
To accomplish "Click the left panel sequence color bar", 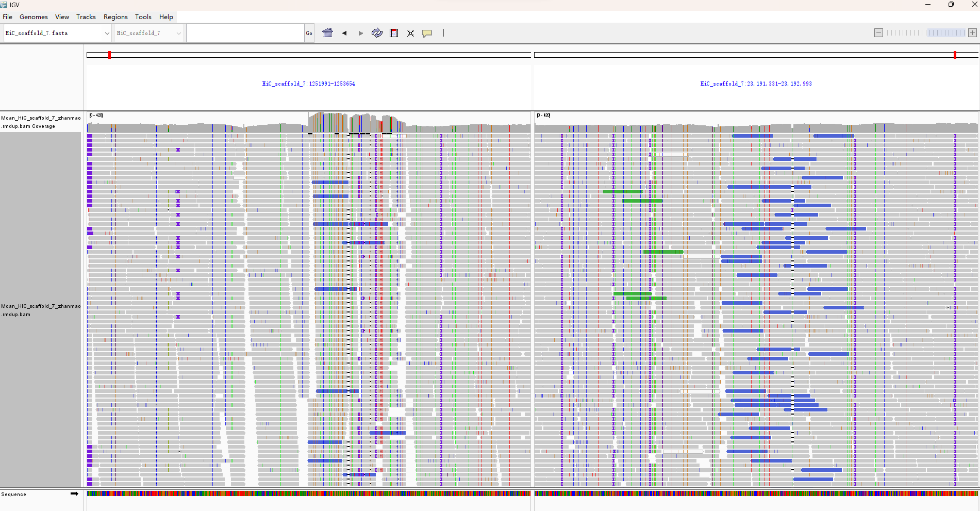I will (309, 493).
